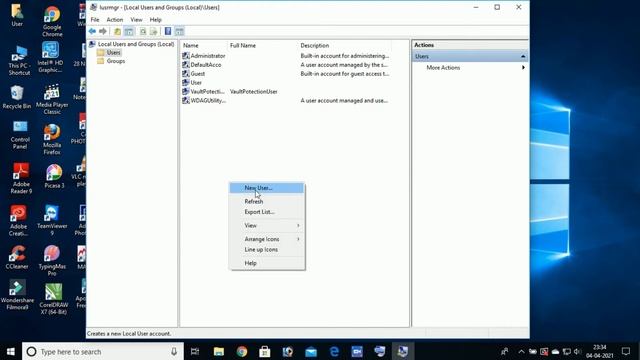640x360 pixels.
Task: Choose Help from context menu
Action: point(267,263)
